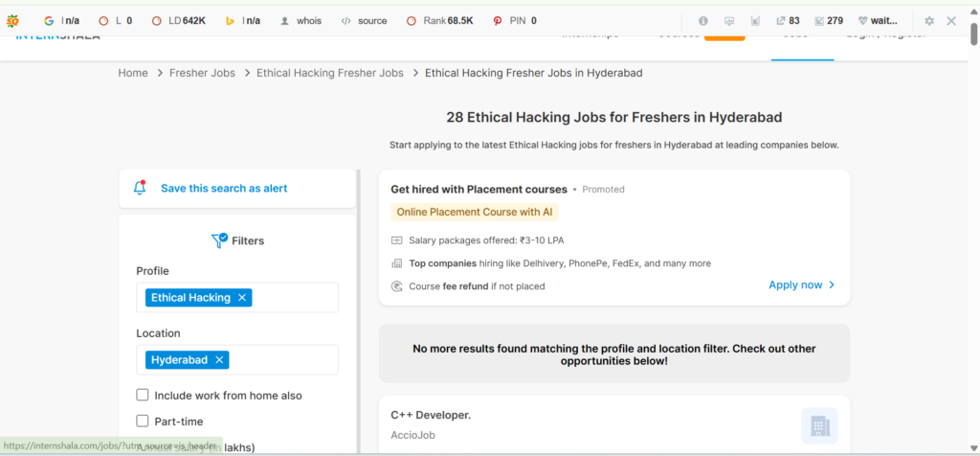
Task: Open Fresher Jobs breadcrumb
Action: pos(202,73)
